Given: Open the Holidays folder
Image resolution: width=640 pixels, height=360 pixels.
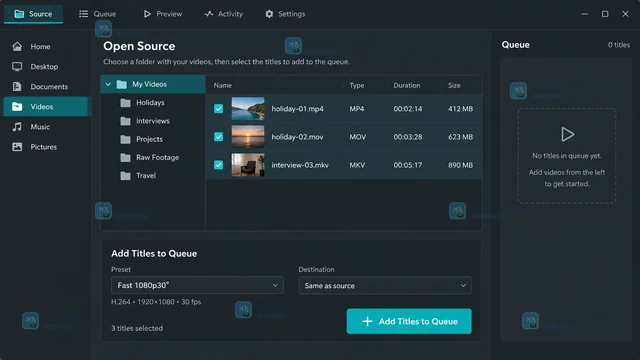Looking at the screenshot, I should 150,102.
